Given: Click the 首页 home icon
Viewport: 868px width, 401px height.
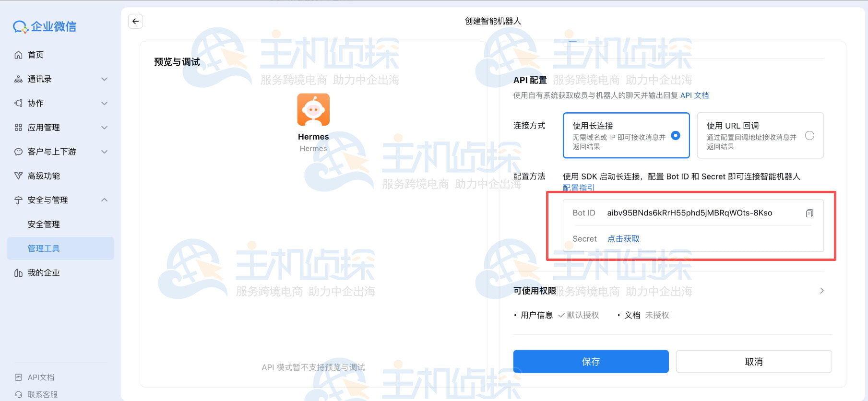Looking at the screenshot, I should coord(18,55).
